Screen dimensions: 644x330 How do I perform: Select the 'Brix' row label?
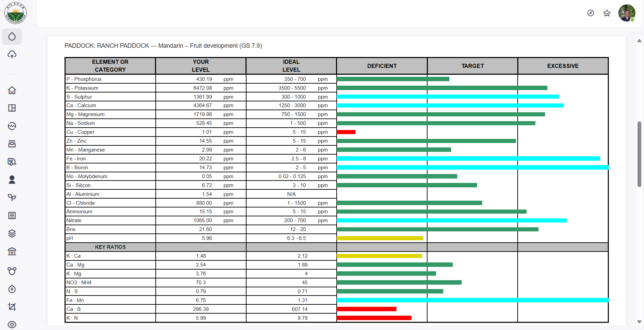(x=71, y=229)
